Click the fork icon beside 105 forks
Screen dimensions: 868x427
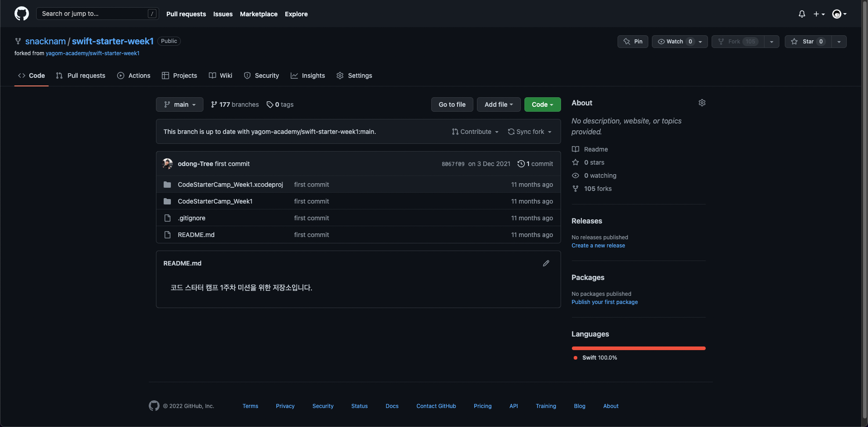pyautogui.click(x=576, y=189)
